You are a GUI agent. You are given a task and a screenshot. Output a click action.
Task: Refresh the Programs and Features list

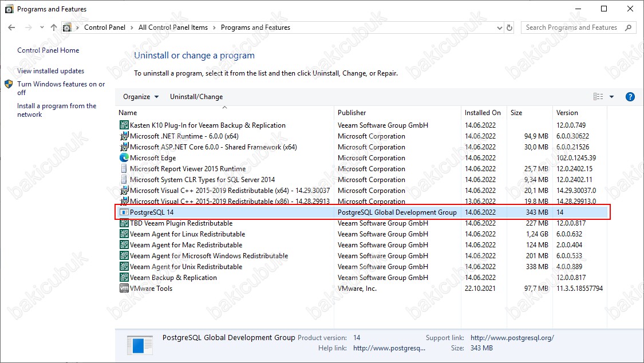point(509,27)
